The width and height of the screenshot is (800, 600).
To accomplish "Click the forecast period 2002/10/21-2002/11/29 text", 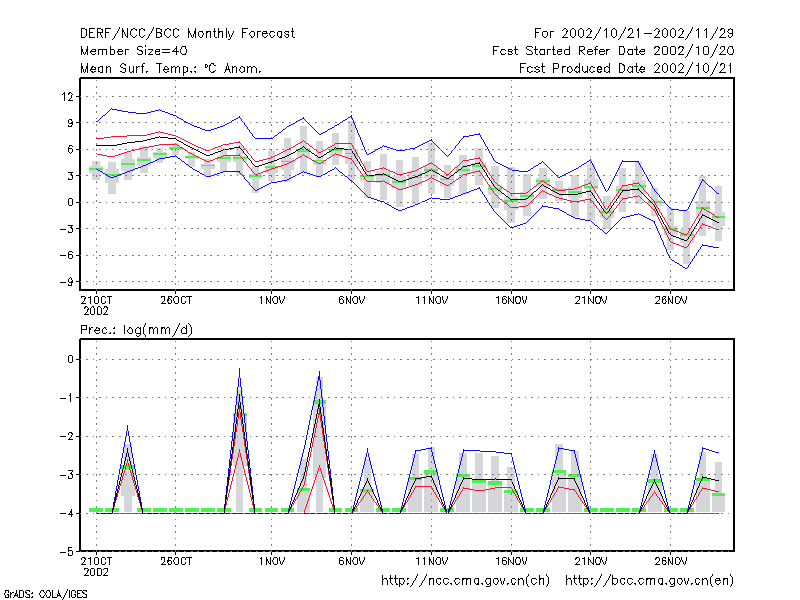I will [x=634, y=34].
